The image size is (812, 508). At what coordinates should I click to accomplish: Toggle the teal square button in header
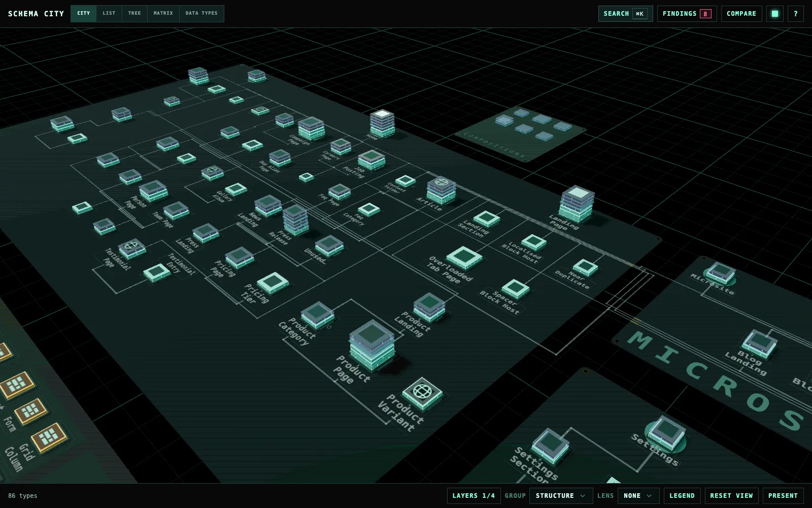(x=774, y=14)
